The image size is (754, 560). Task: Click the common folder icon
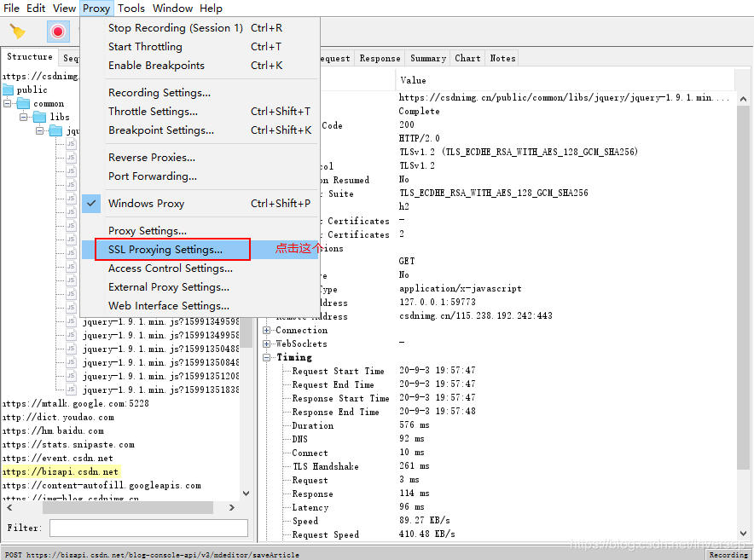(24, 103)
